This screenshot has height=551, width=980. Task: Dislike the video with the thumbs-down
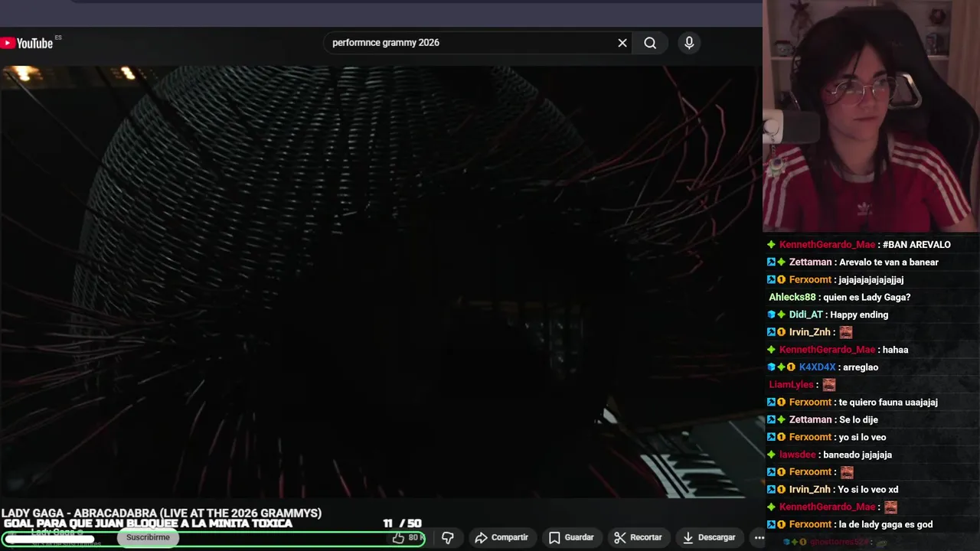(448, 538)
